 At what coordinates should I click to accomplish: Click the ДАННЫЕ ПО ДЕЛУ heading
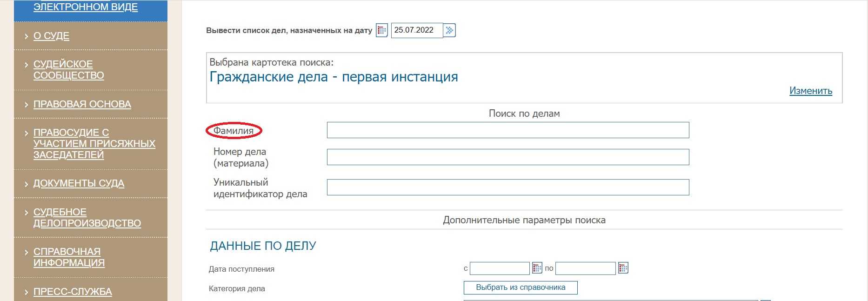tap(263, 246)
